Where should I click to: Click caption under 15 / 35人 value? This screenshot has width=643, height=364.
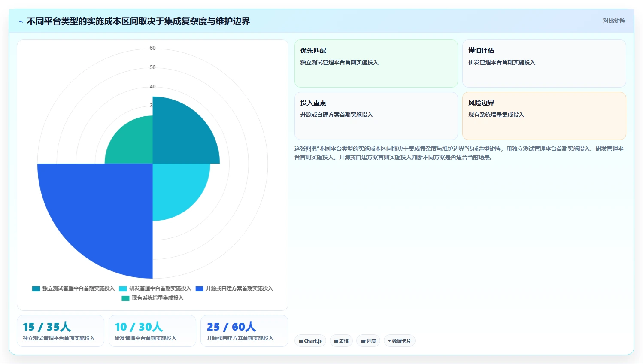59,338
